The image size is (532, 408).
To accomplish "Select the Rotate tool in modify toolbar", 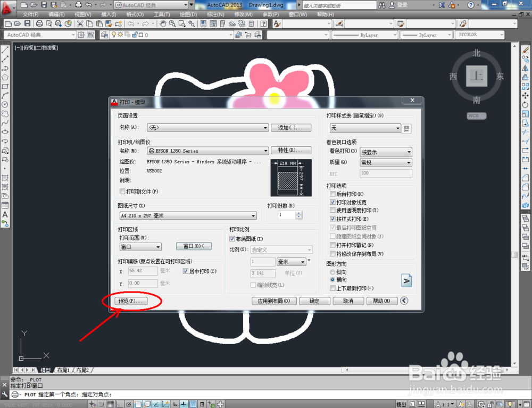I will (525, 105).
